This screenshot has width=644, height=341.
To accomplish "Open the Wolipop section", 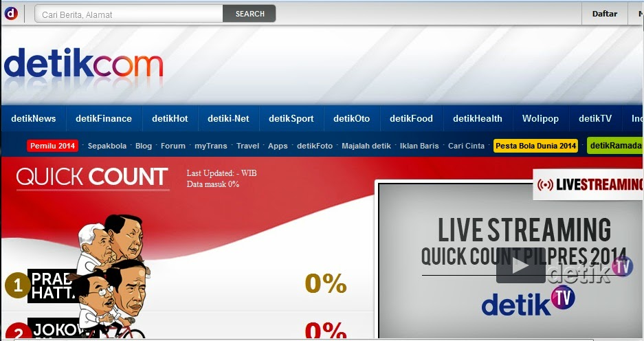I will (x=540, y=118).
